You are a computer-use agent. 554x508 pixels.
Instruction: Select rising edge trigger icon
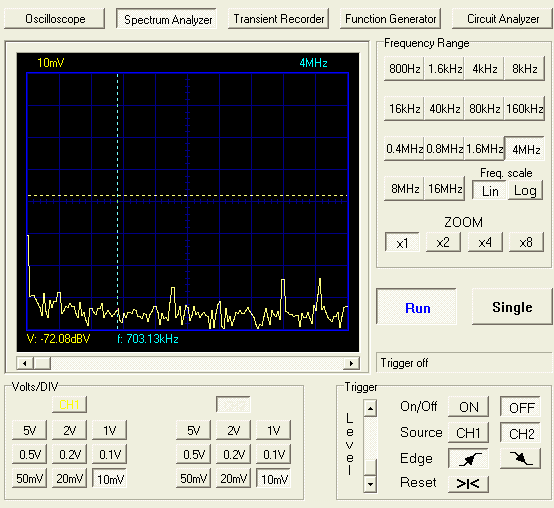(x=468, y=459)
